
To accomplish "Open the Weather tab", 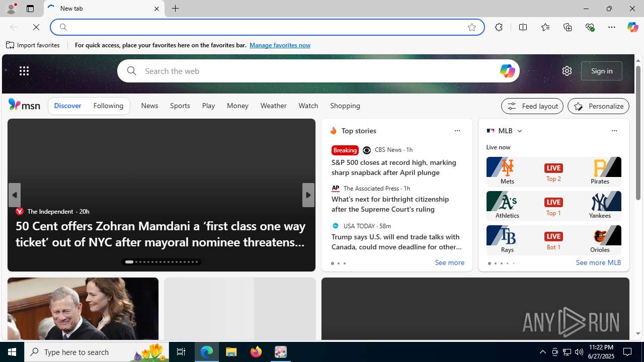I will tap(273, 106).
